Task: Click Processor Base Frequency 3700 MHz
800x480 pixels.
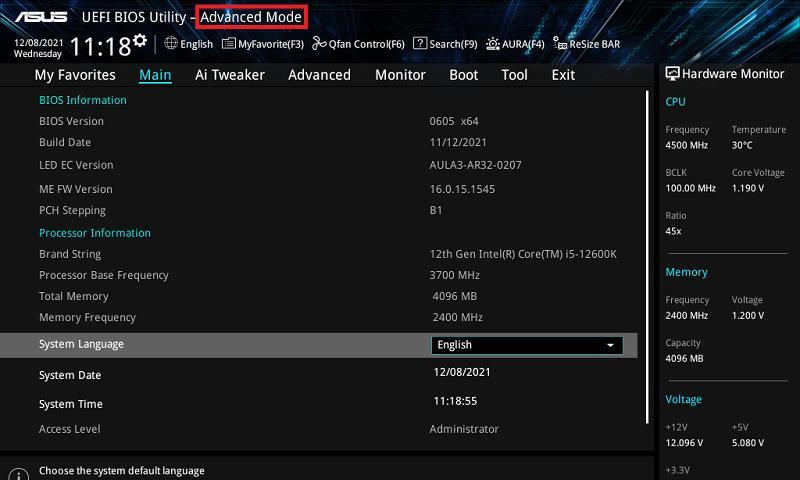Action: point(454,275)
